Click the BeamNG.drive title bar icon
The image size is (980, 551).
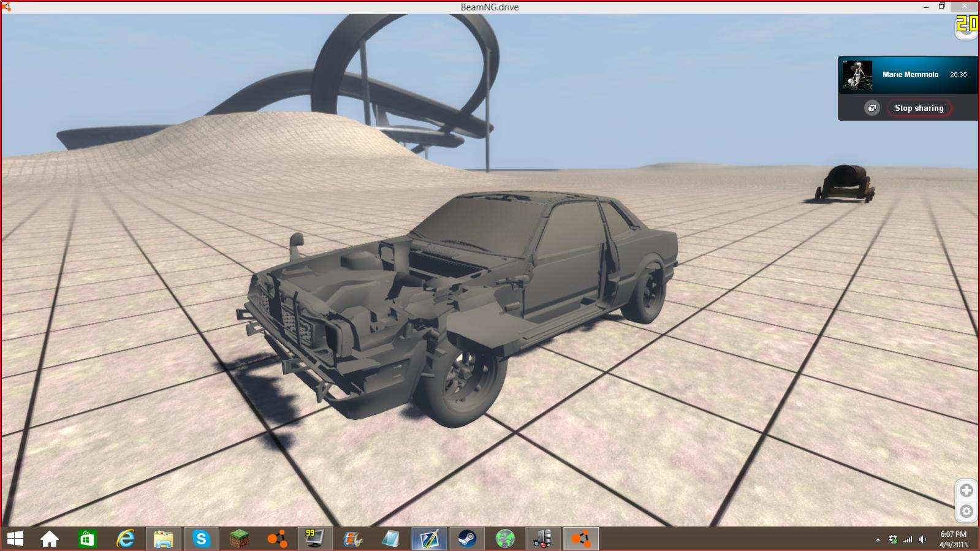coord(6,7)
